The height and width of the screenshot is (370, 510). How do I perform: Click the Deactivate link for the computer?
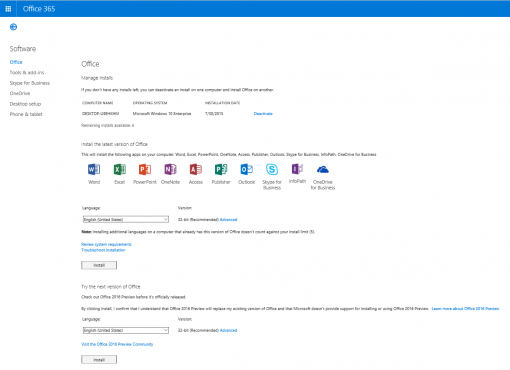tap(263, 114)
